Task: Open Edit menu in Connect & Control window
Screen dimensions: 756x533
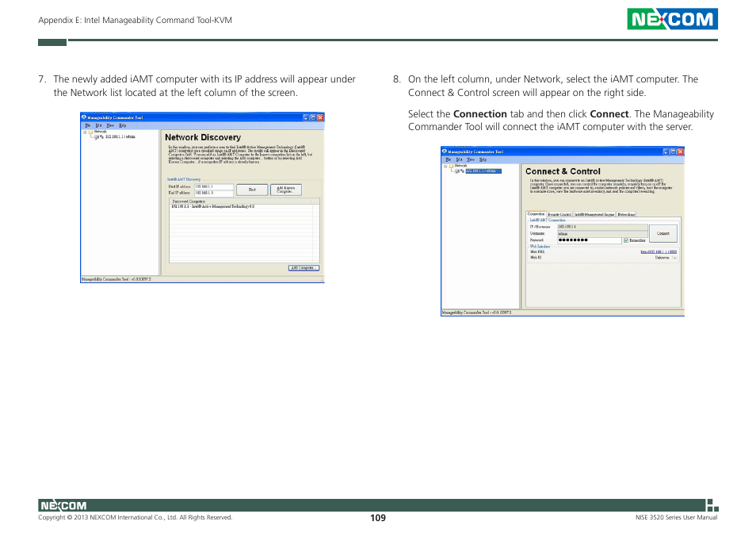Action: tap(459, 159)
